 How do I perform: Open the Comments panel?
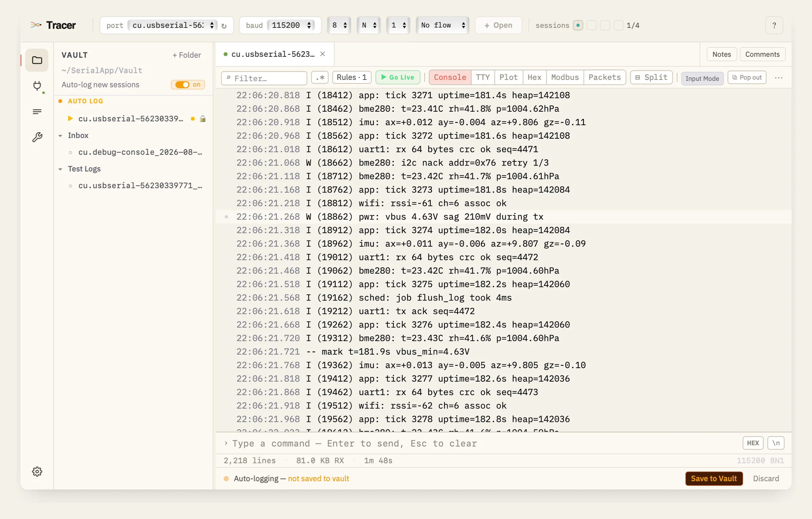(x=762, y=54)
